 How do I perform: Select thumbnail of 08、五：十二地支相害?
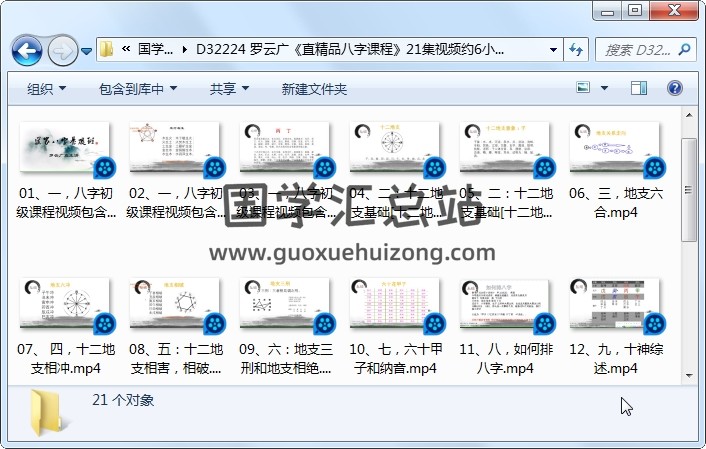point(175,304)
